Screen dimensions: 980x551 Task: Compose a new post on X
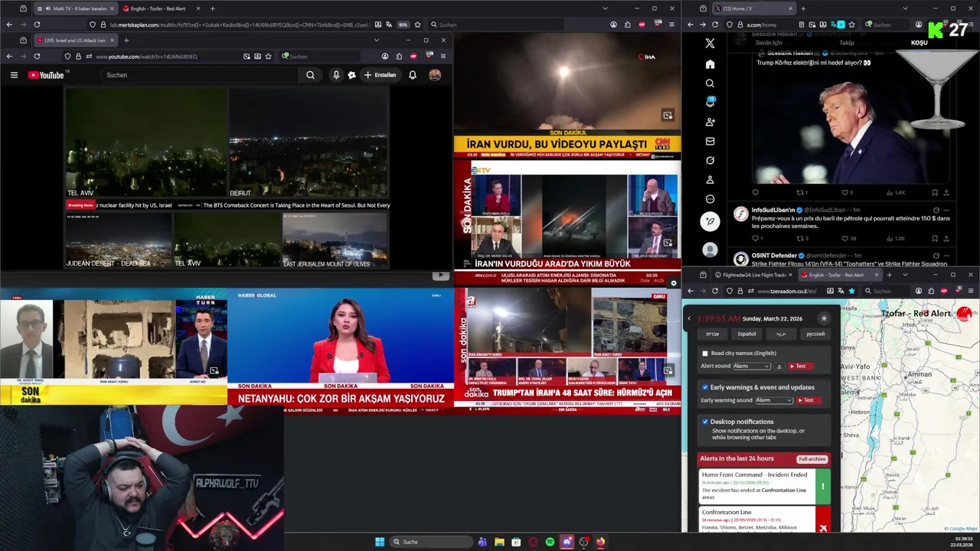(710, 221)
